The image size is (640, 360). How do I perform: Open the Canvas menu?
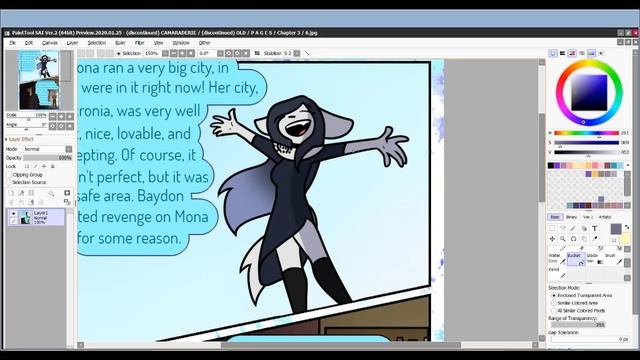point(50,43)
